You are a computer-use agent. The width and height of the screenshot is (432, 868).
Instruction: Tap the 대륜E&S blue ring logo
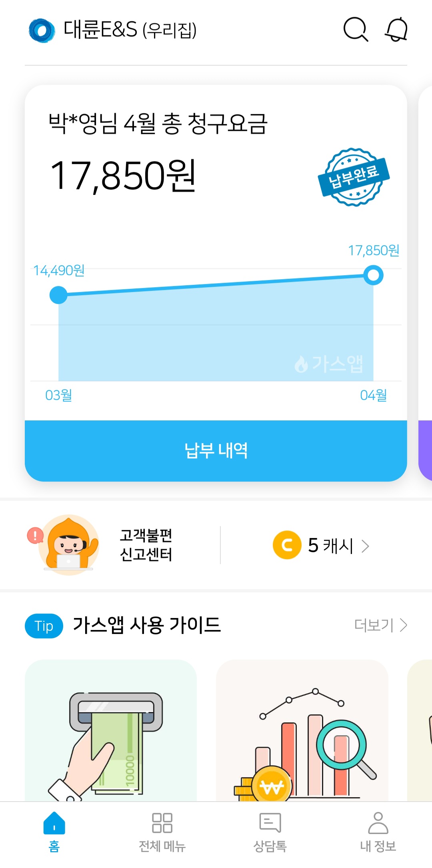tap(42, 30)
